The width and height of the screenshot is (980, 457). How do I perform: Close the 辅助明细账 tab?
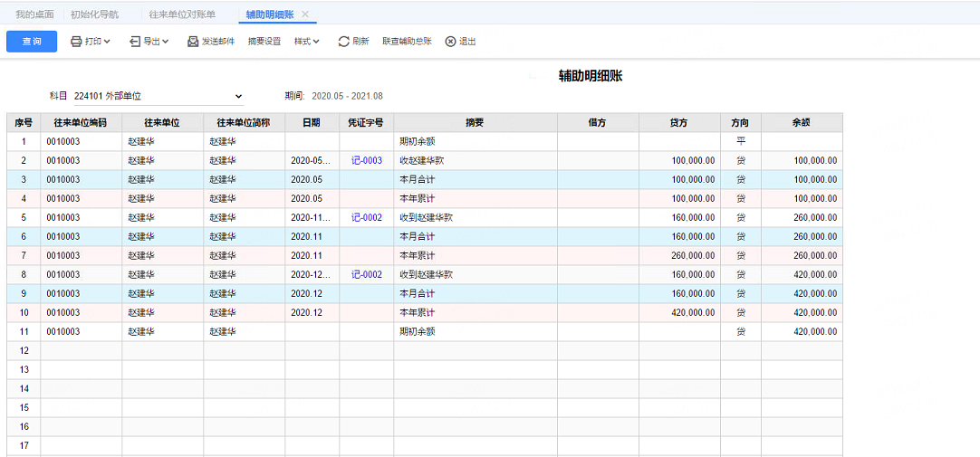pos(305,14)
